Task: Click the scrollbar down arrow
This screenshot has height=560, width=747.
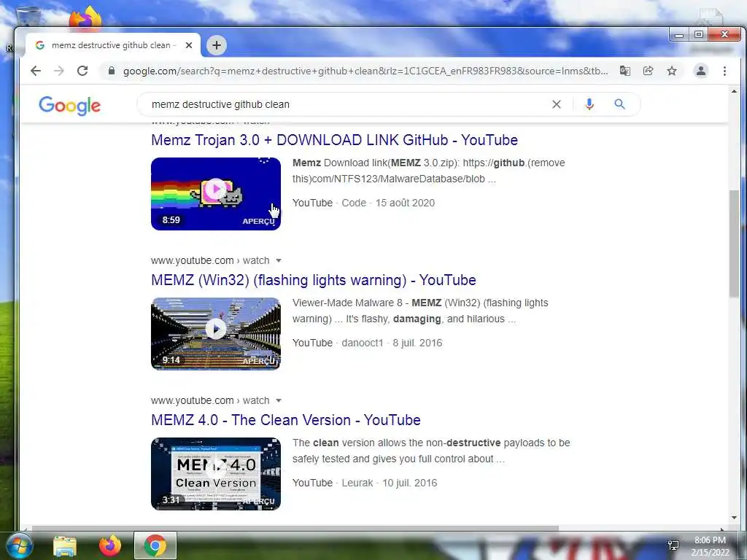Action: point(734,518)
